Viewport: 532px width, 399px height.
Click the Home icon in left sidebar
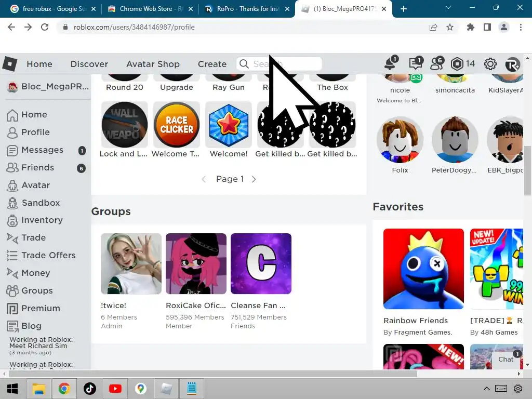pyautogui.click(x=12, y=115)
